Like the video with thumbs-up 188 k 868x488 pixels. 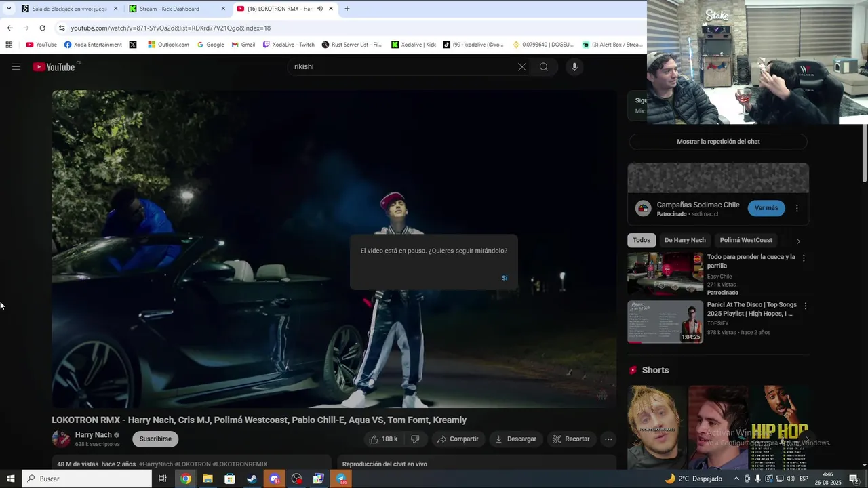click(384, 439)
